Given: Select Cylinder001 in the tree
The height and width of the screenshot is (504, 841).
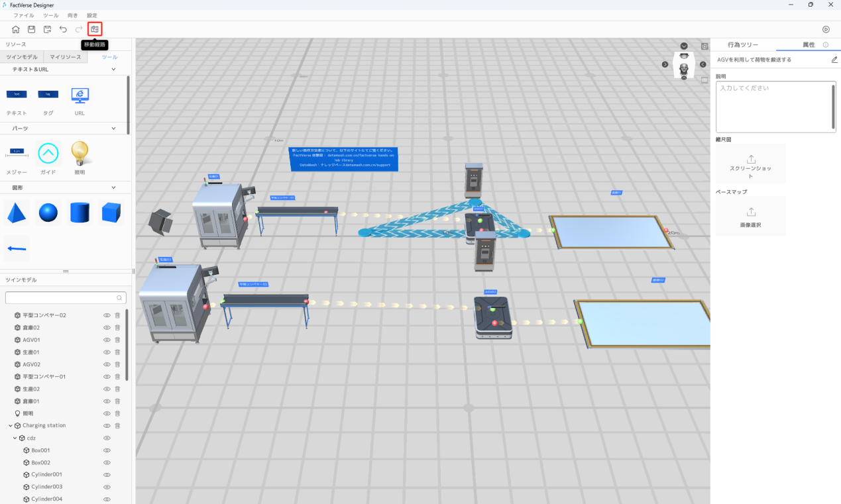Looking at the screenshot, I should click(46, 475).
